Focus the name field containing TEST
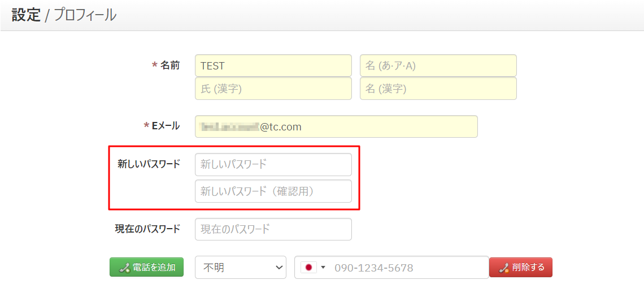This screenshot has height=293, width=644. pos(273,65)
